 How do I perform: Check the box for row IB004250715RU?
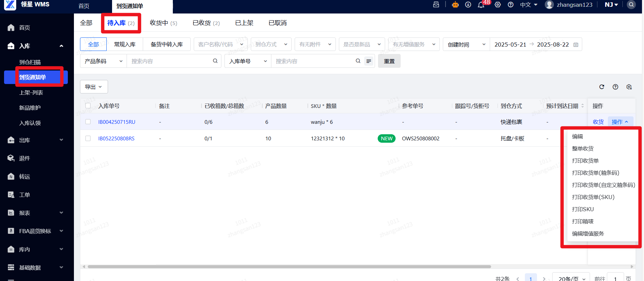[x=88, y=122]
